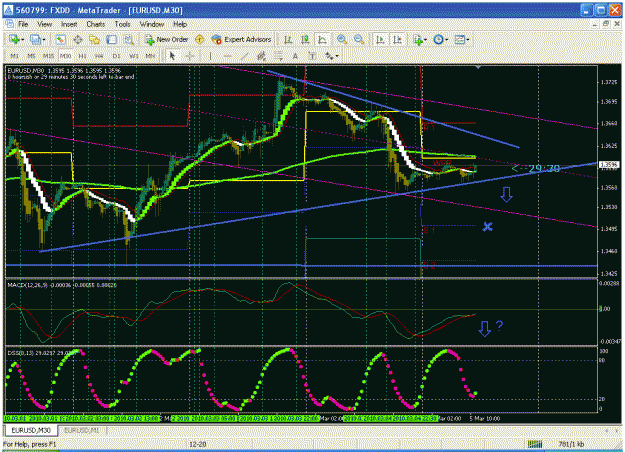Viewport: 625px width, 452px height.
Task: Select the W1 timeframe
Action: 133,56
